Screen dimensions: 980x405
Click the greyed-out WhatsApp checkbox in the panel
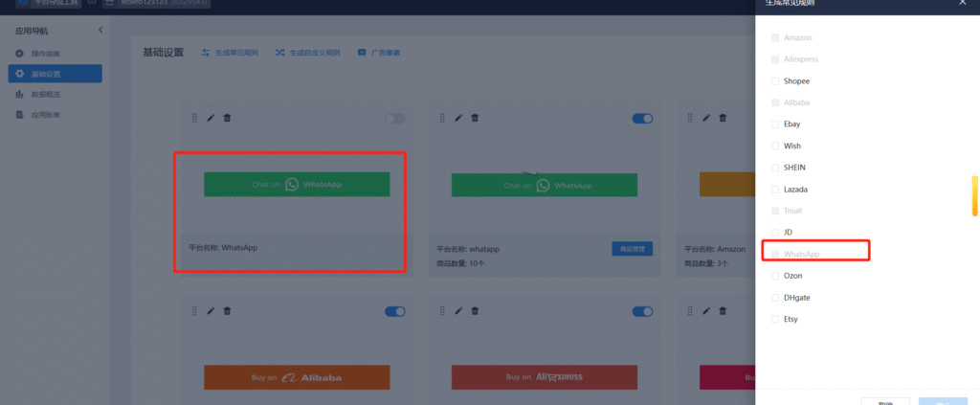pos(775,255)
